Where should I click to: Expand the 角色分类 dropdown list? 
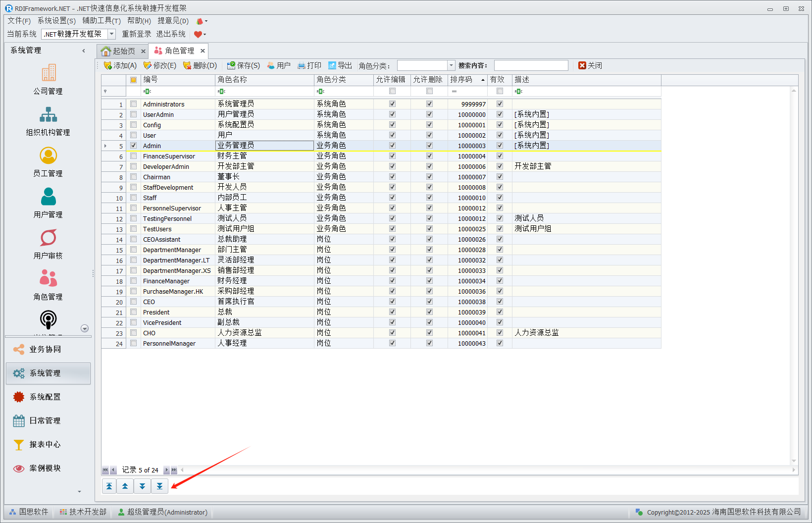[x=451, y=65]
